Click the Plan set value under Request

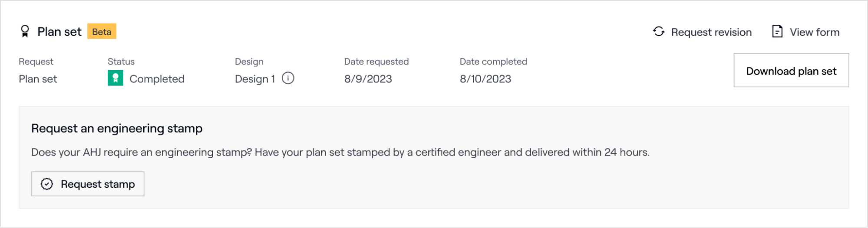coord(38,79)
